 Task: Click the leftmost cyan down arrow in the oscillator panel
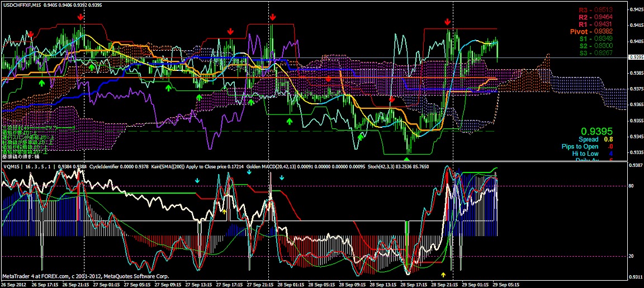[197, 181]
